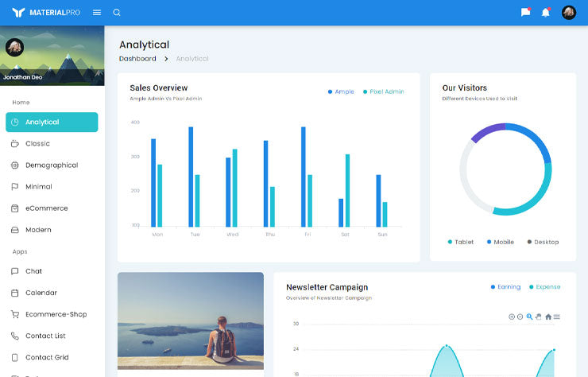Select the panning hand tool on the chart
Viewport: 588px width, 377px height.
[539, 317]
